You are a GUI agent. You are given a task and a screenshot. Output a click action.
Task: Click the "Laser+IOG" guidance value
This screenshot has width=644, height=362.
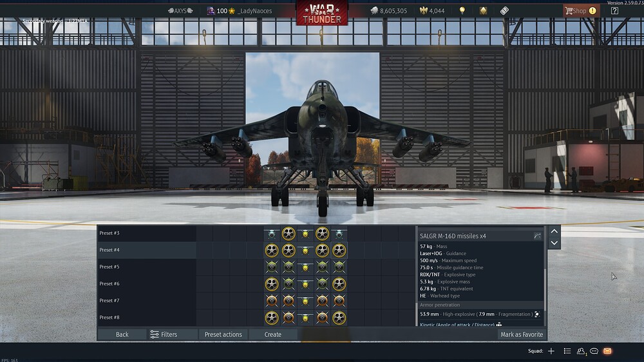point(431,254)
